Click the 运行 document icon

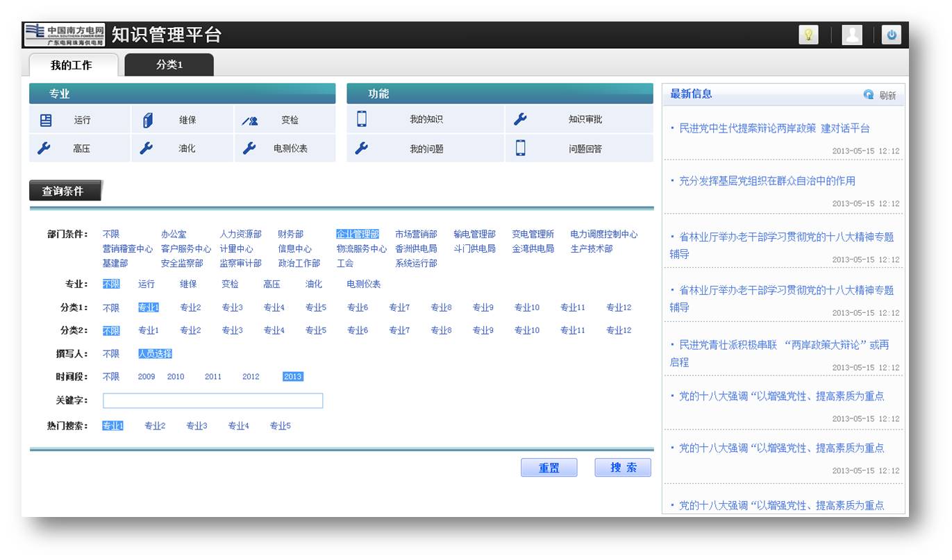46,120
